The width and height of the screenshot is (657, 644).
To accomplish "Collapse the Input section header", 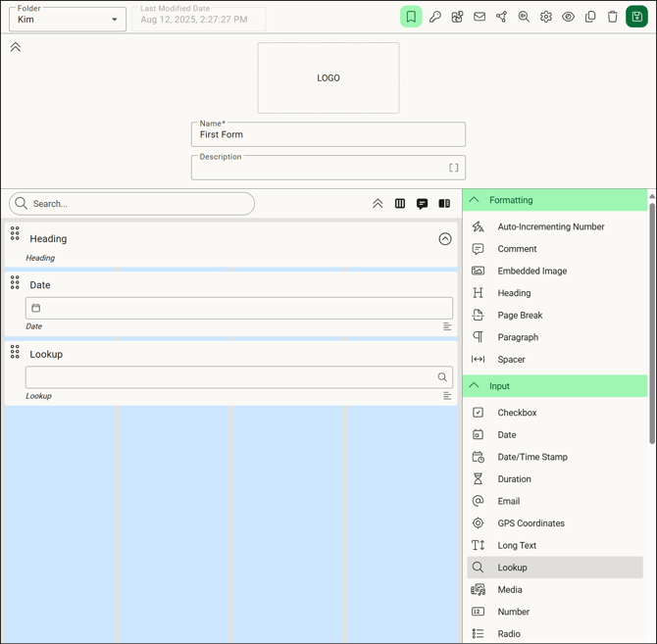I will click(475, 386).
